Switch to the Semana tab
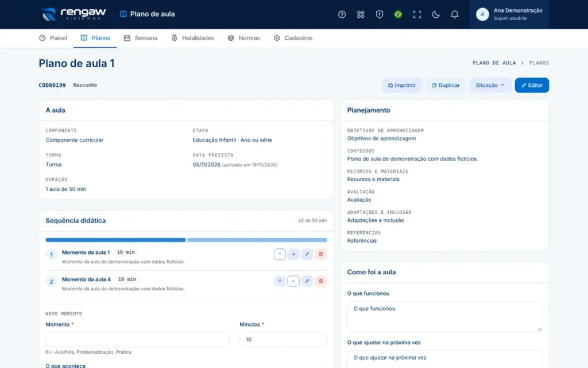This screenshot has width=588, height=368. (x=141, y=38)
